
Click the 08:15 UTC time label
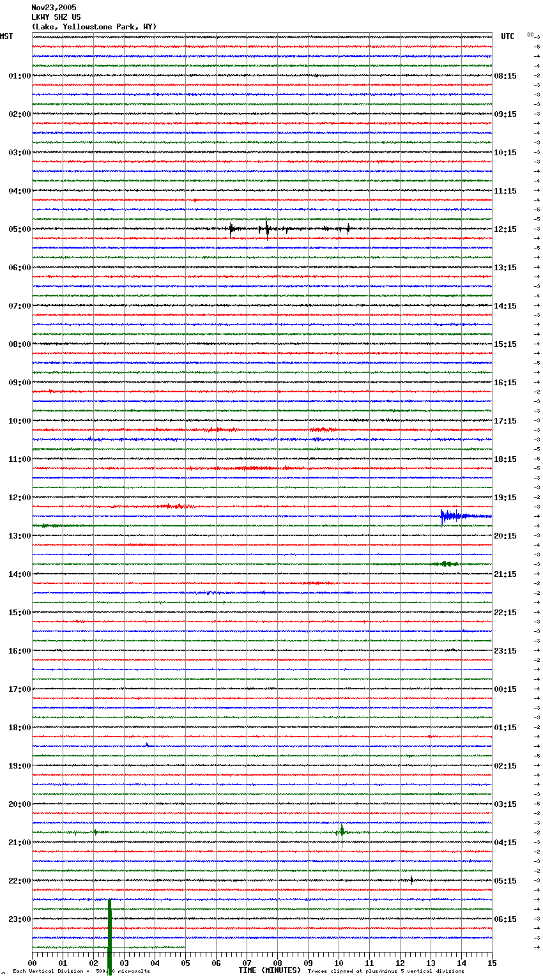(505, 76)
